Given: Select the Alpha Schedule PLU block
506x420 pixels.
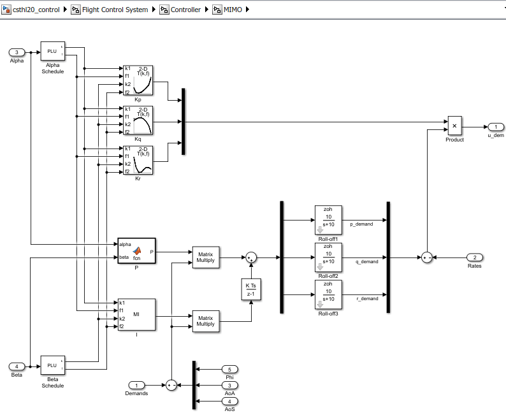Looking at the screenshot, I should [x=53, y=51].
